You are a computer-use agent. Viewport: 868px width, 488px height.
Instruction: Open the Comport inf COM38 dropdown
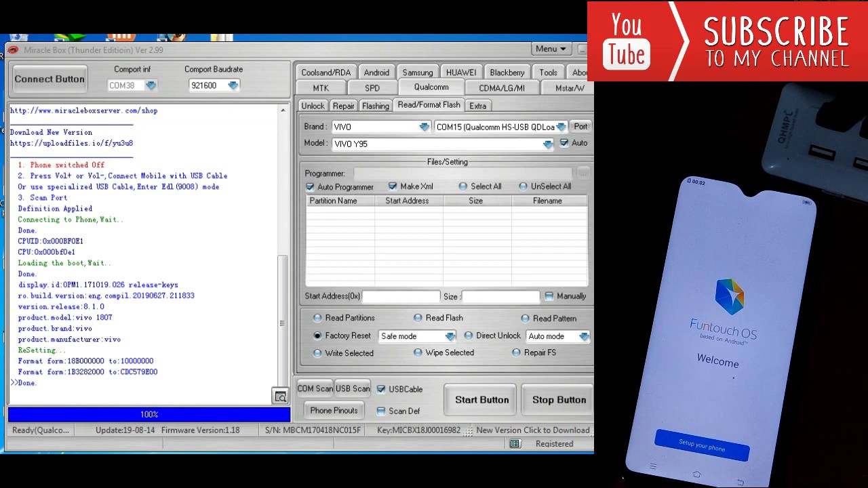click(151, 85)
